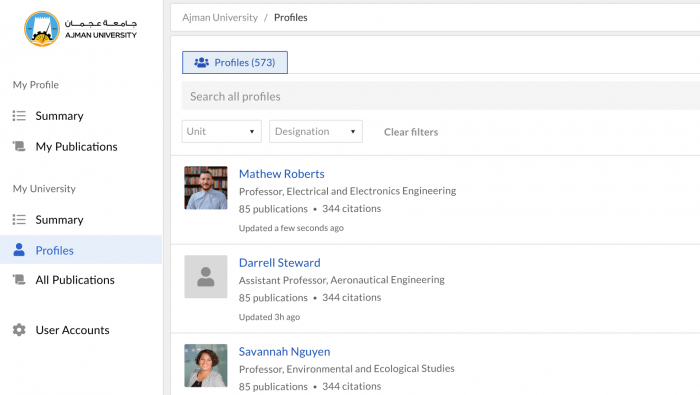Click the Ajman University breadcrumb link
This screenshot has height=395, width=700.
tap(220, 17)
